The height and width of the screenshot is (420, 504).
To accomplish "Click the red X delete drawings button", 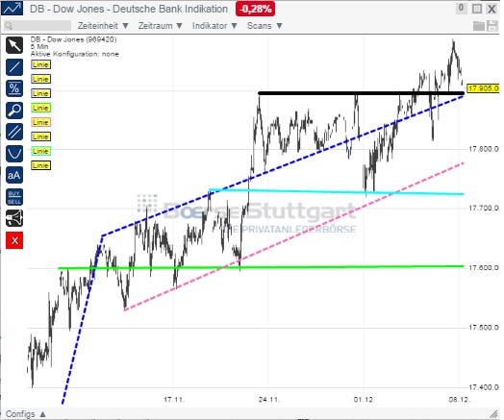I will pyautogui.click(x=14, y=240).
